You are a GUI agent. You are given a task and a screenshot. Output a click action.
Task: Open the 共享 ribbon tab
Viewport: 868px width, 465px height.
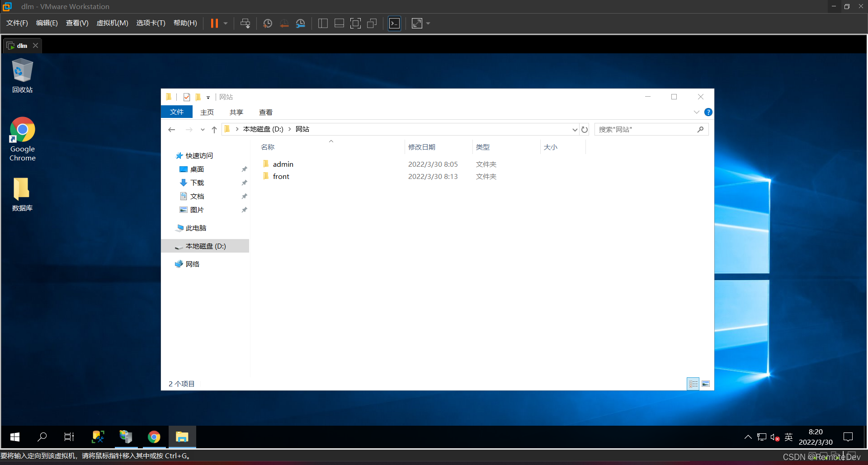point(236,112)
